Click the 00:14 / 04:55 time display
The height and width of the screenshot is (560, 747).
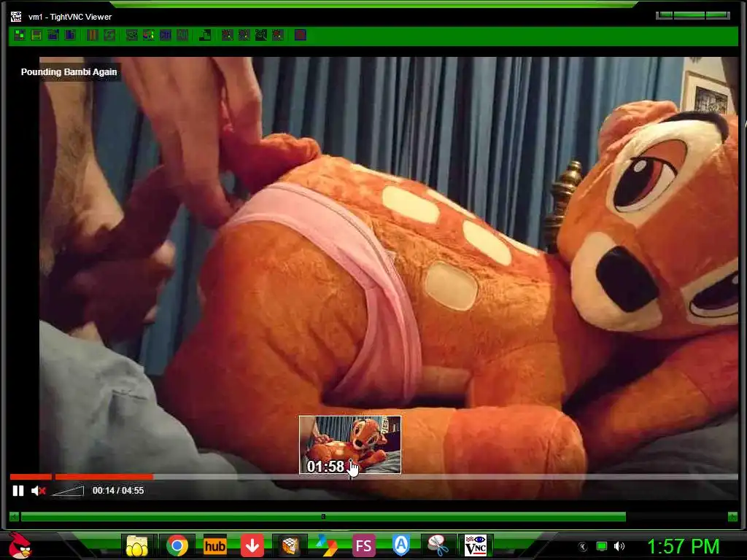(x=118, y=491)
